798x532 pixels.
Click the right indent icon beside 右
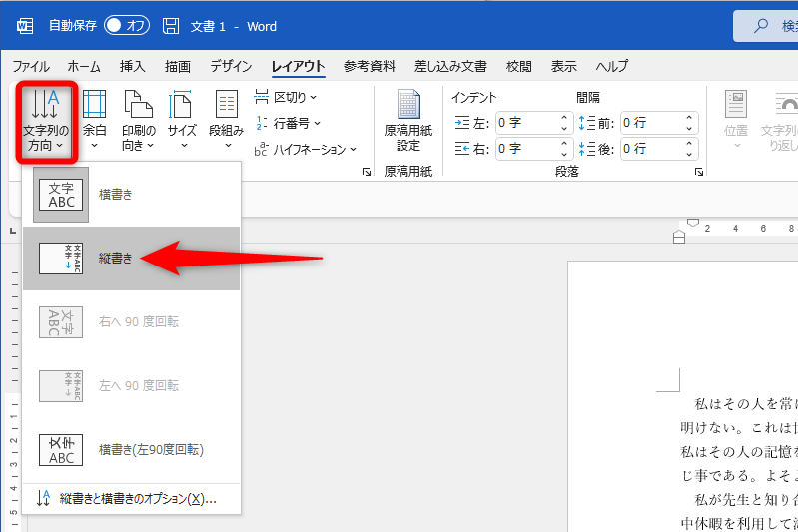[462, 149]
